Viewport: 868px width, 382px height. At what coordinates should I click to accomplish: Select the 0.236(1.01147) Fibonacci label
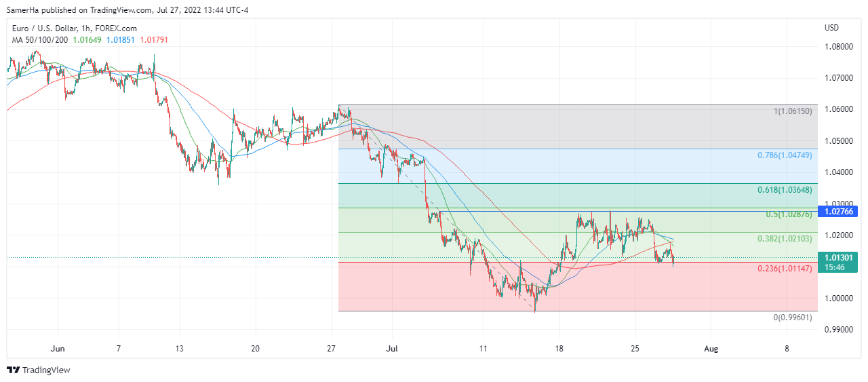point(785,269)
